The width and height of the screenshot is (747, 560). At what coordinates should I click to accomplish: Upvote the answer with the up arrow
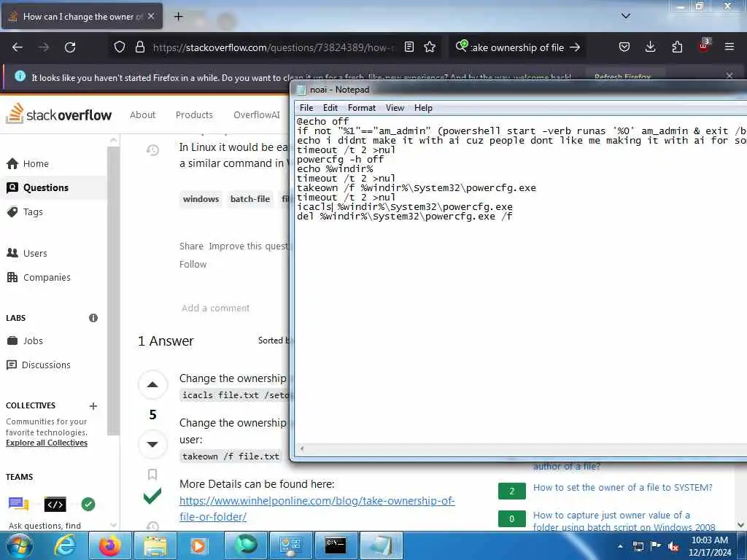(x=152, y=385)
